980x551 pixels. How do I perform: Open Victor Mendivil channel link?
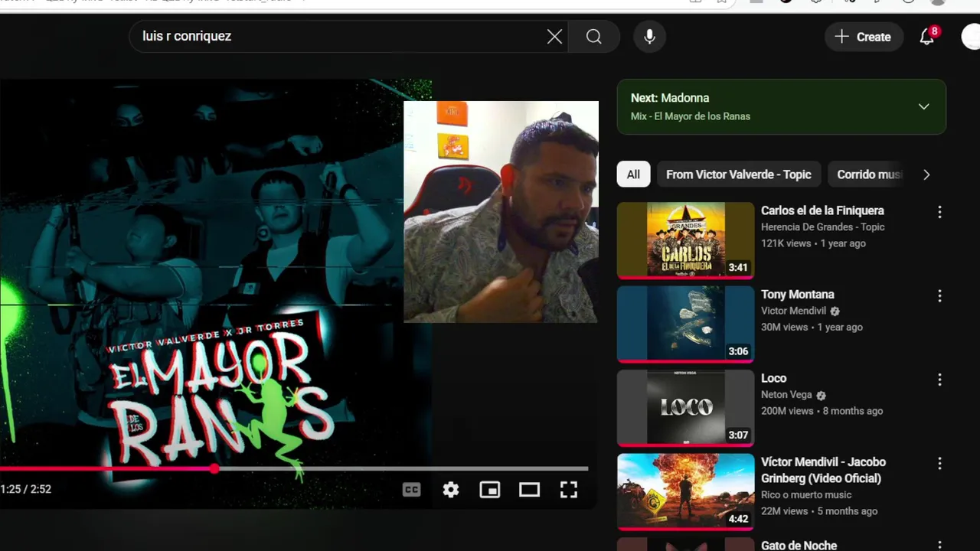click(x=793, y=311)
